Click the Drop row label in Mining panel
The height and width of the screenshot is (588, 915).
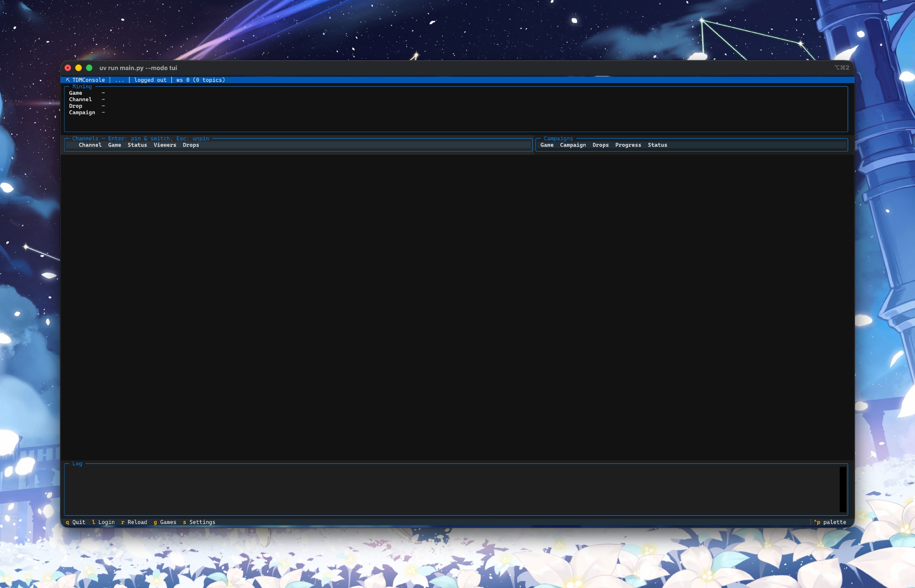point(75,106)
